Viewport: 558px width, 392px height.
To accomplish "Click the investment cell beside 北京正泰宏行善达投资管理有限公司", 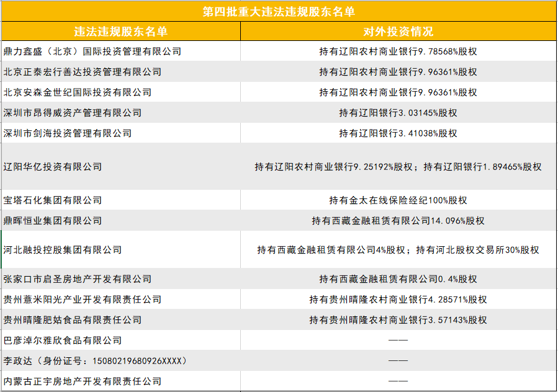I will tap(398, 72).
